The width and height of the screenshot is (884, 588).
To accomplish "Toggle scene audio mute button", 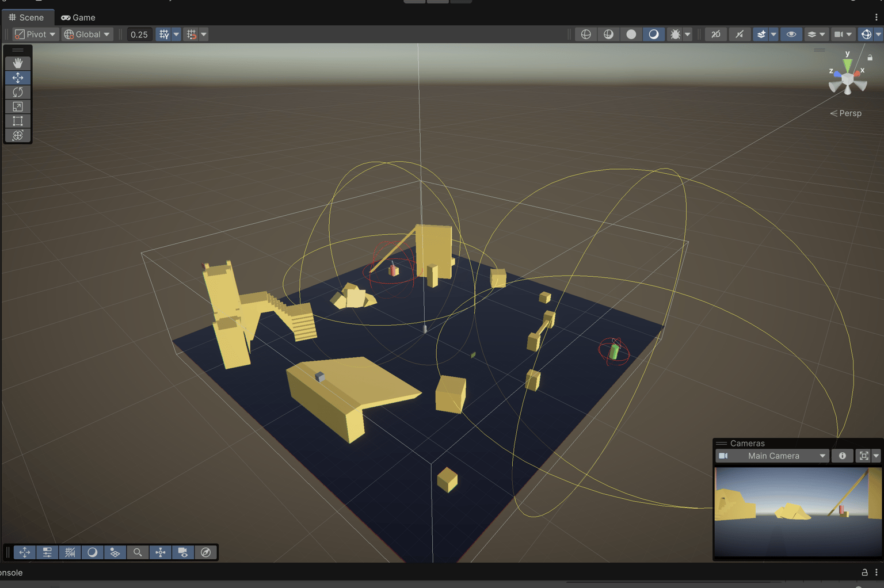I will pyautogui.click(x=740, y=35).
